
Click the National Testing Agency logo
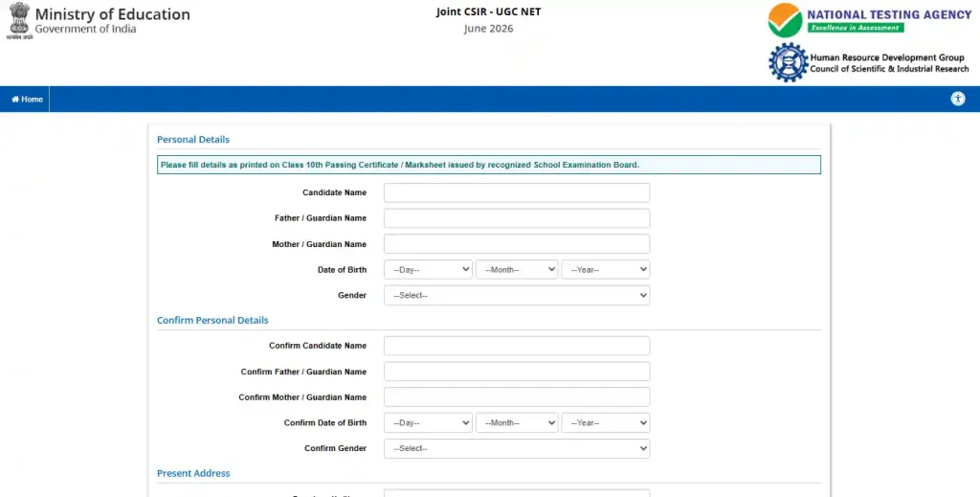coord(869,20)
